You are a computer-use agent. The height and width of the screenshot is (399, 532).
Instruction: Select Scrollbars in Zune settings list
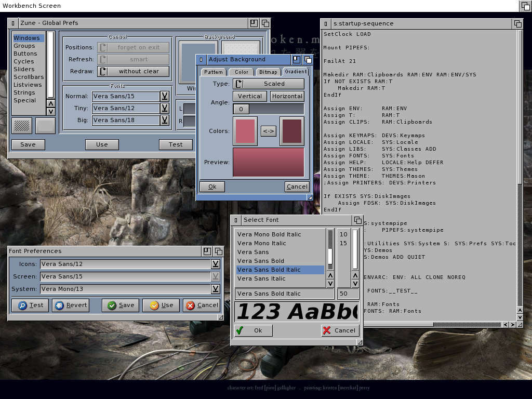click(29, 77)
